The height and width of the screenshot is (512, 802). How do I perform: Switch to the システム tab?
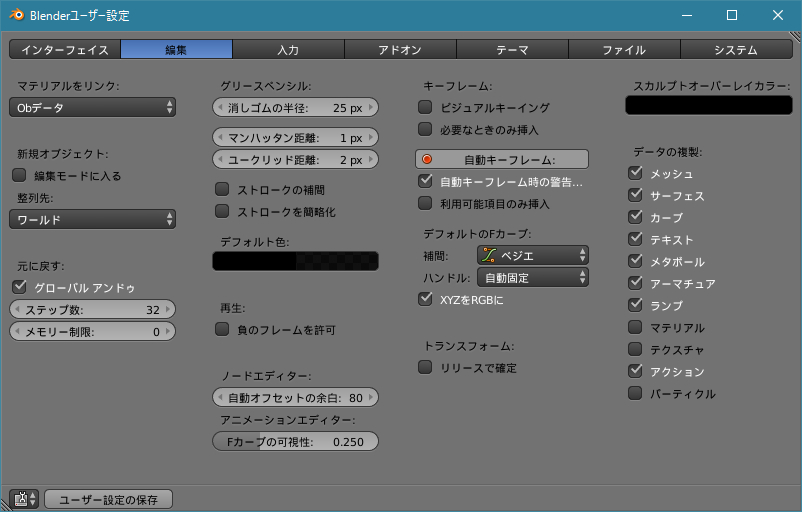(736, 49)
